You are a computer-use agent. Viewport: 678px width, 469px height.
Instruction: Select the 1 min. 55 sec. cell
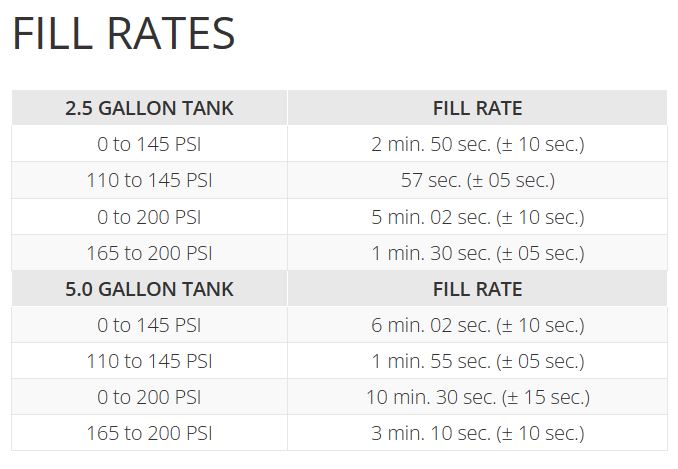477,361
